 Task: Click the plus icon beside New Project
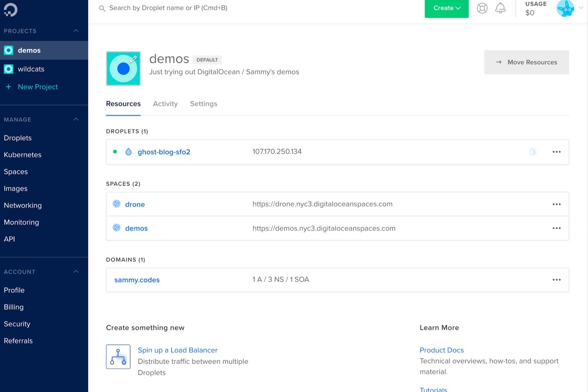point(8,86)
